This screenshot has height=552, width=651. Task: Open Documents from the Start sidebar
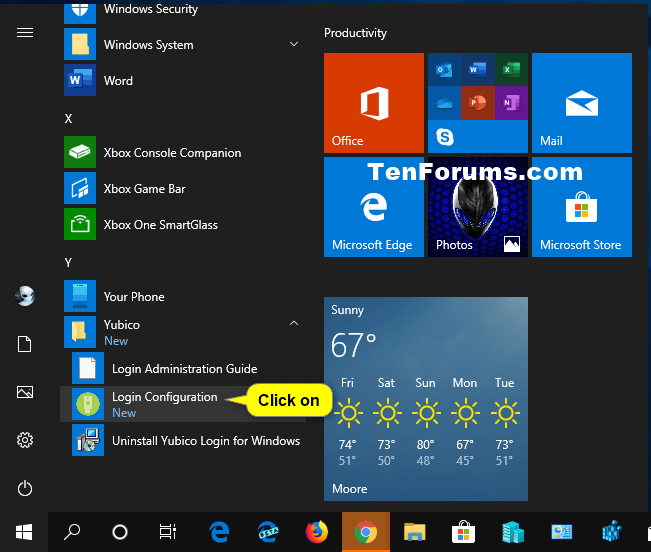tap(24, 344)
